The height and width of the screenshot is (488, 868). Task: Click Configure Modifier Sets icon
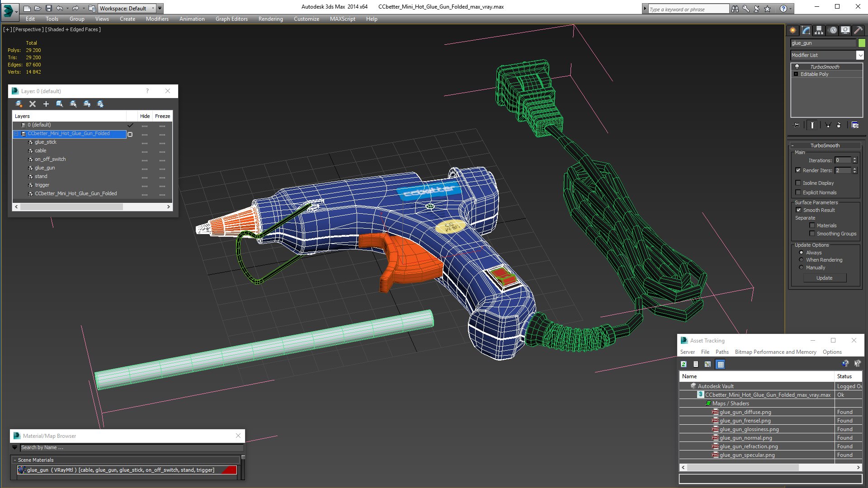pos(855,125)
